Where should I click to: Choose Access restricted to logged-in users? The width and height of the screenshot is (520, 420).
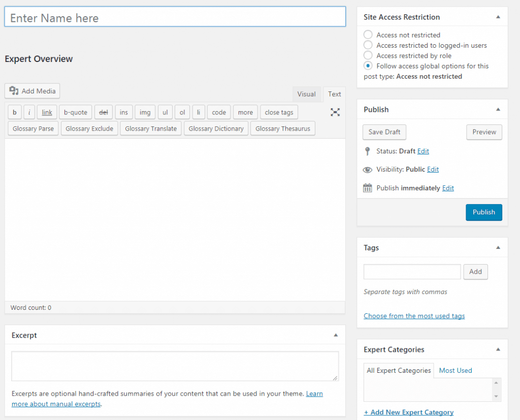(368, 45)
